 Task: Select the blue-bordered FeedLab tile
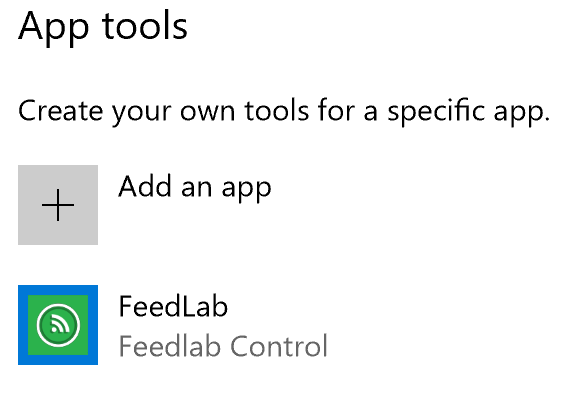(58, 325)
